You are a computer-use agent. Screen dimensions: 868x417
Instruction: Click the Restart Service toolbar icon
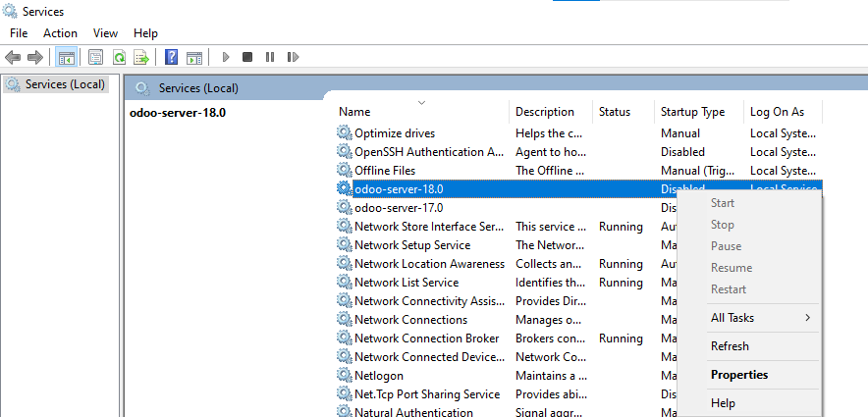(x=293, y=57)
